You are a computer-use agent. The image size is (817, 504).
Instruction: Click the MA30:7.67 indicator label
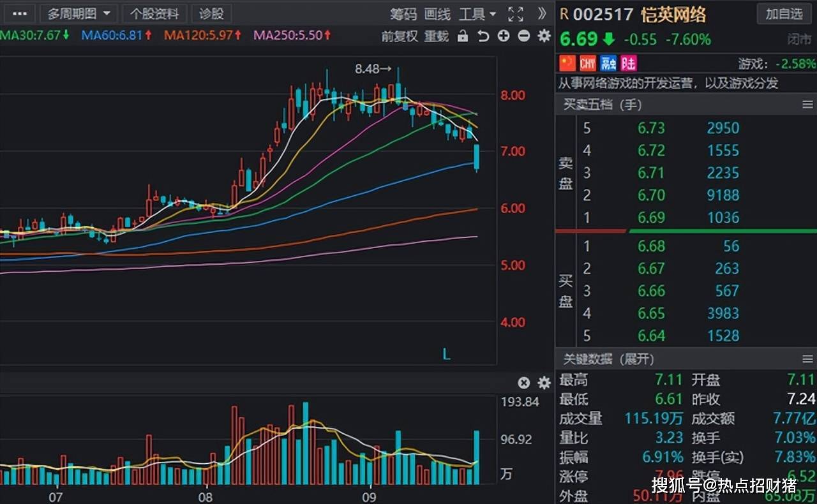click(x=34, y=35)
